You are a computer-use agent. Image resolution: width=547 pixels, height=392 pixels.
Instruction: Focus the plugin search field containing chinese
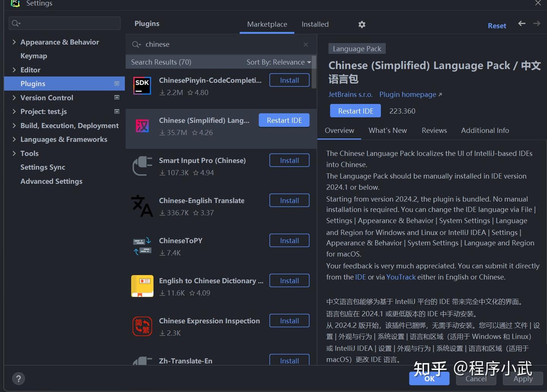pos(221,44)
